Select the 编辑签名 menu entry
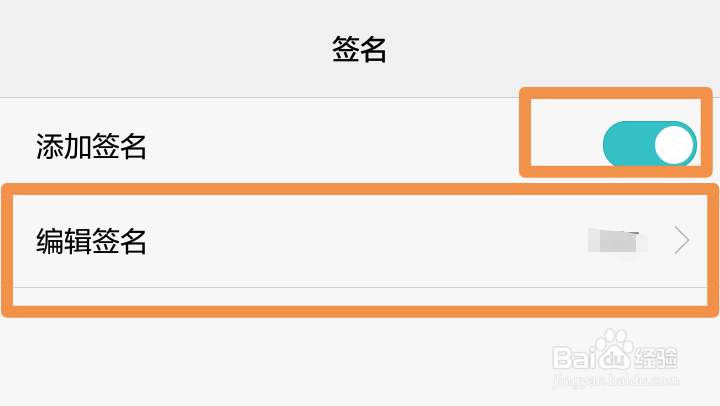 360,240
